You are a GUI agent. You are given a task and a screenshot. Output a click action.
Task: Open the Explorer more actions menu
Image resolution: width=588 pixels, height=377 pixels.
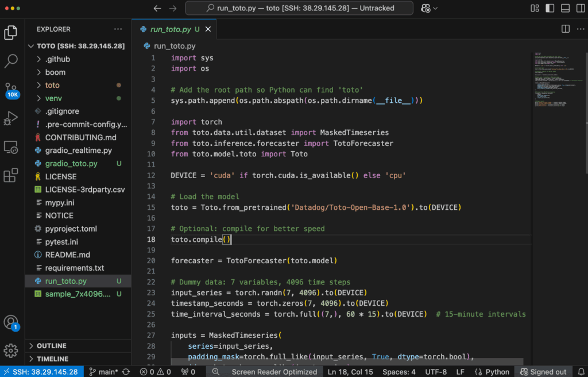(x=118, y=29)
